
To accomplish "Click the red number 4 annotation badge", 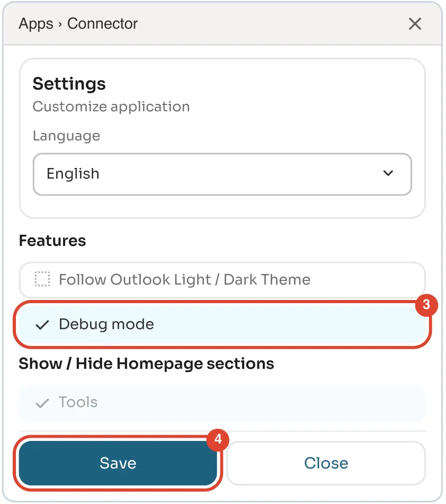I will tap(218, 439).
